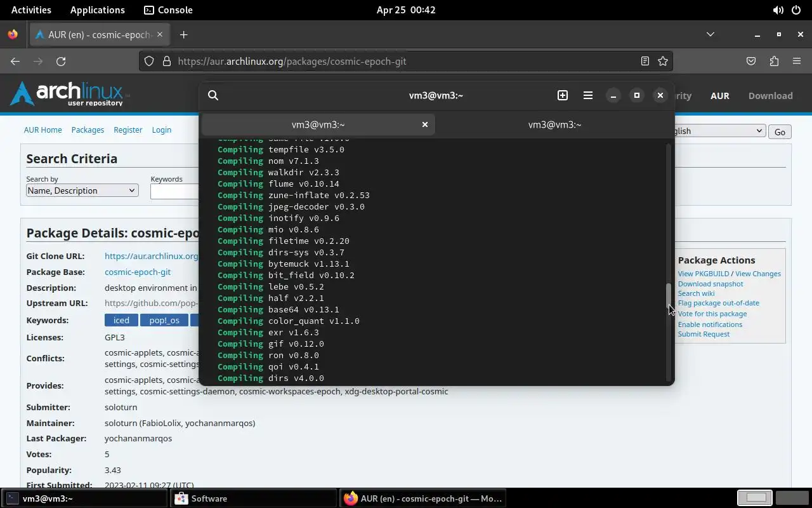Switch to the second vm3@vm3 terminal tab
The width and height of the screenshot is (812, 508).
click(x=555, y=124)
